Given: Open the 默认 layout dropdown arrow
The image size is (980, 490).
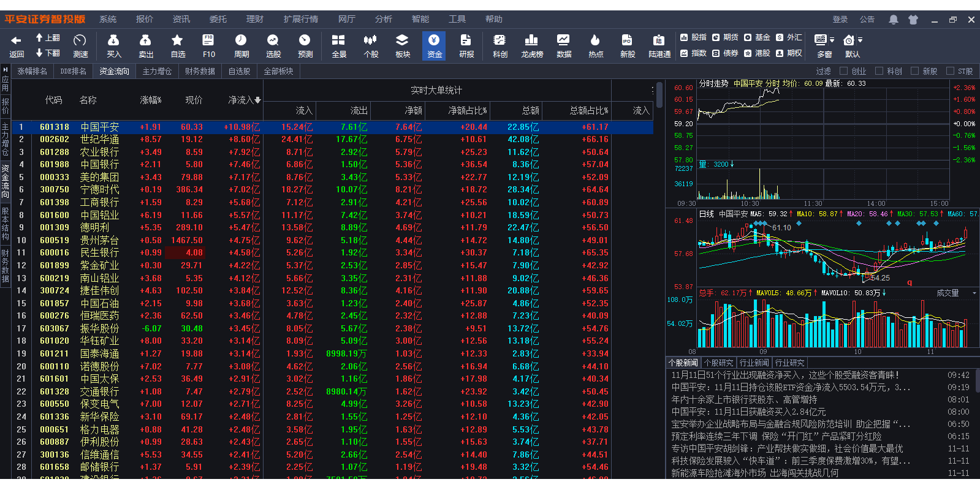Looking at the screenshot, I should point(860,40).
